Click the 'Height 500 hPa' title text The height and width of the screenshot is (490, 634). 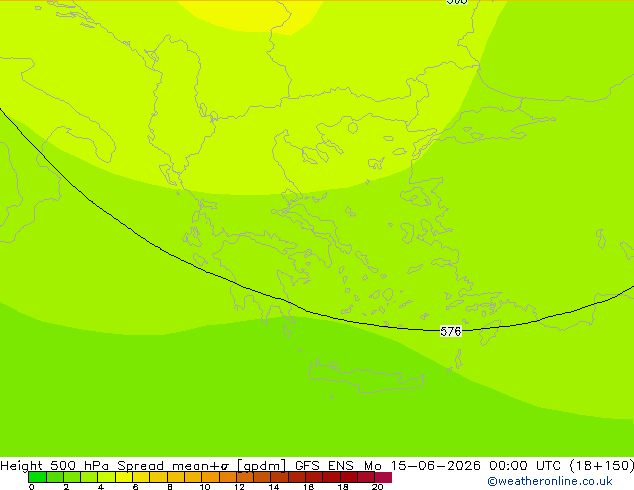tap(55, 466)
